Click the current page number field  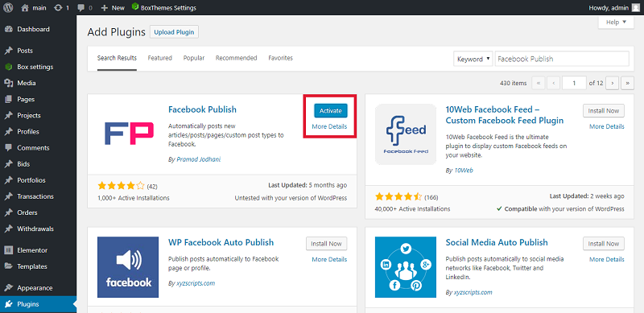(x=574, y=83)
